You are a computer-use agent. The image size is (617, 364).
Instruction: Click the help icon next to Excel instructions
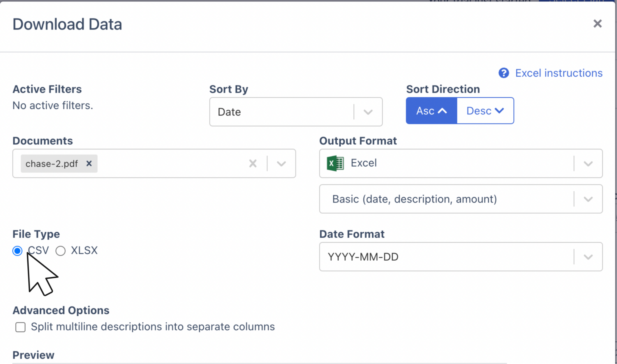[x=503, y=73]
